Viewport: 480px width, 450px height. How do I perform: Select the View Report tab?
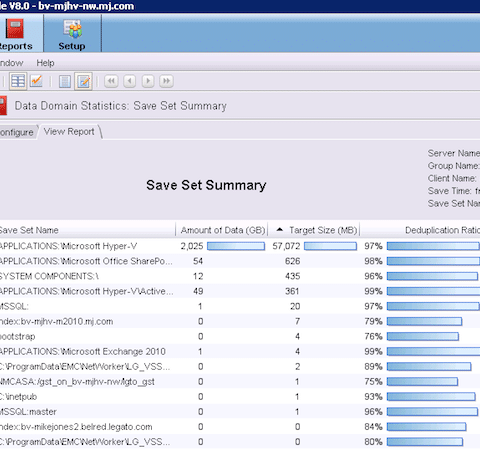coord(69,132)
